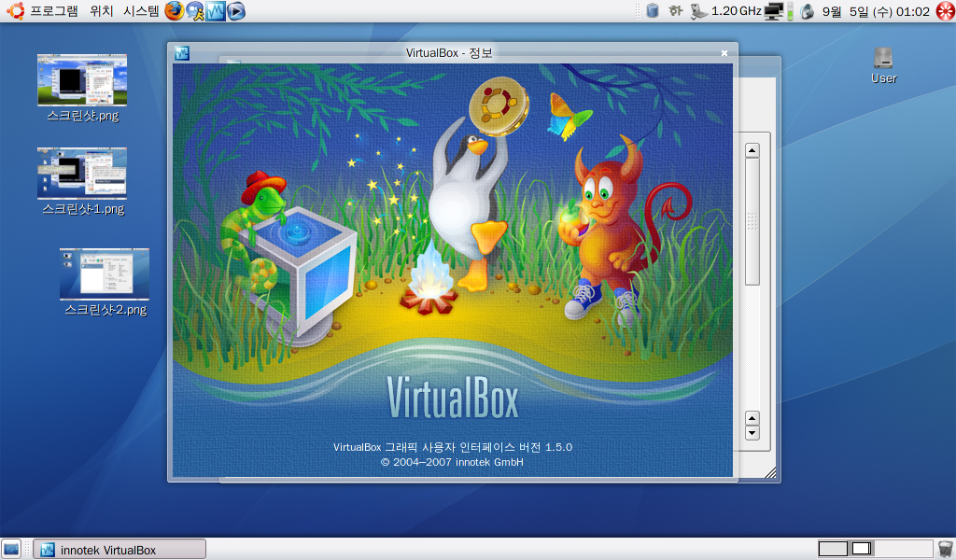
Task: Switch to the first workspace
Action: pyautogui.click(x=833, y=549)
